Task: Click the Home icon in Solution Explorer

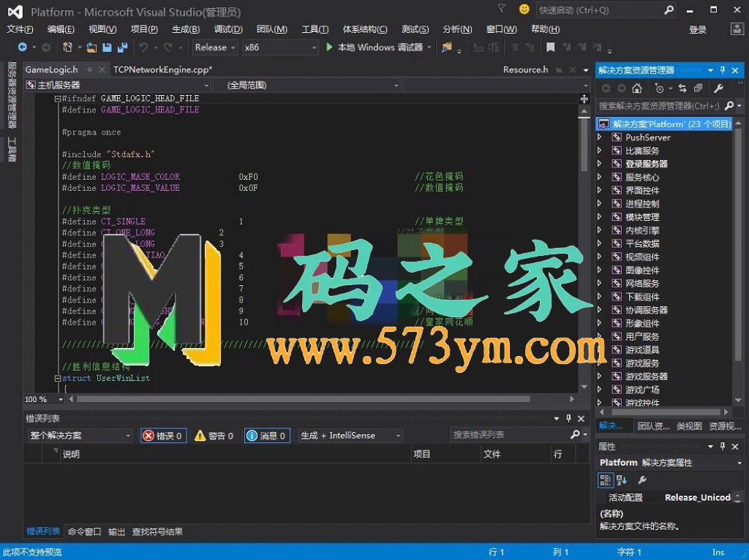Action: 637,88
